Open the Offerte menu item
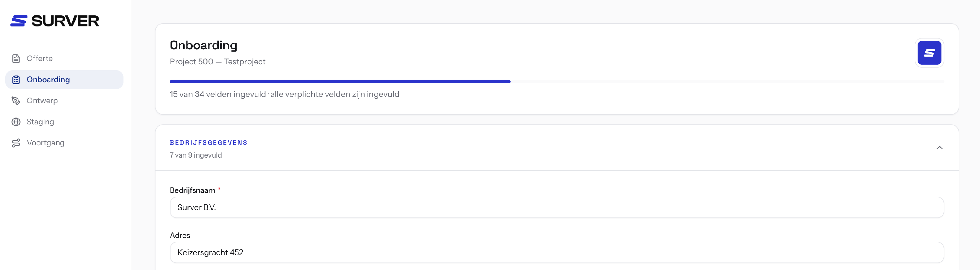 point(64,58)
